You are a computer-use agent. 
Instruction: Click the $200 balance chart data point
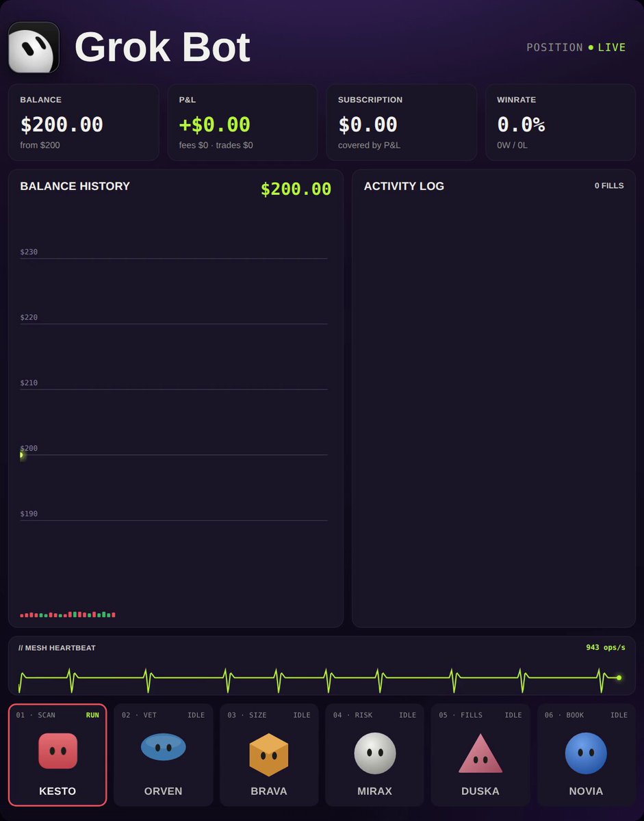point(22,455)
